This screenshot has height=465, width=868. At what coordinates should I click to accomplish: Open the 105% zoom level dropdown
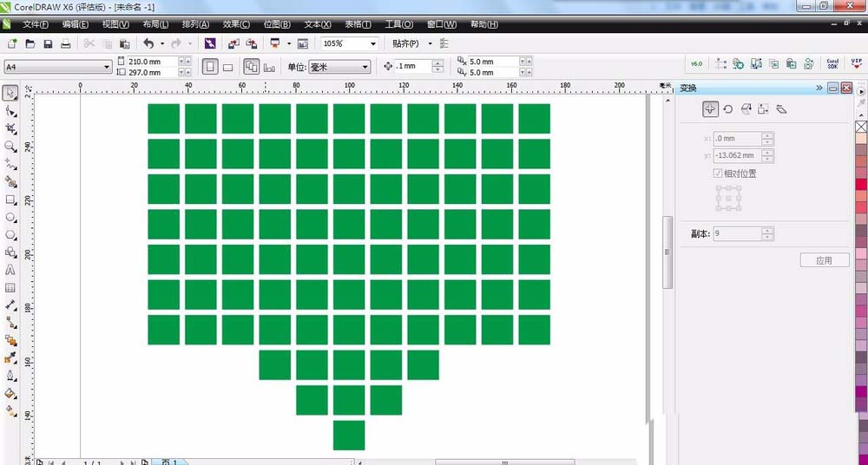[373, 43]
